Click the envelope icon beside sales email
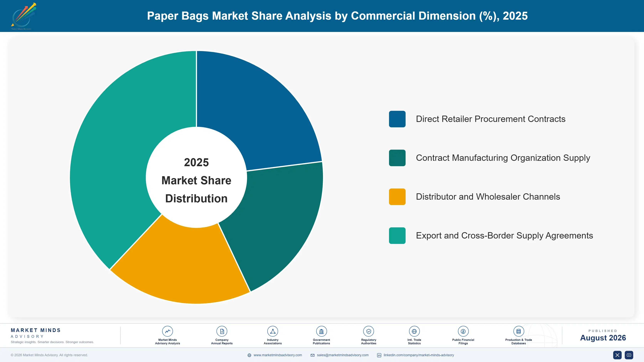The width and height of the screenshot is (644, 362). coord(313,355)
